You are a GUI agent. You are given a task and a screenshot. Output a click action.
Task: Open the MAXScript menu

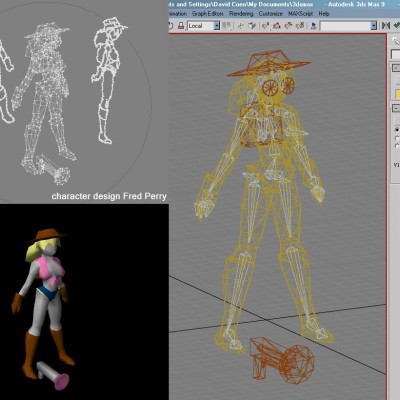(300, 14)
